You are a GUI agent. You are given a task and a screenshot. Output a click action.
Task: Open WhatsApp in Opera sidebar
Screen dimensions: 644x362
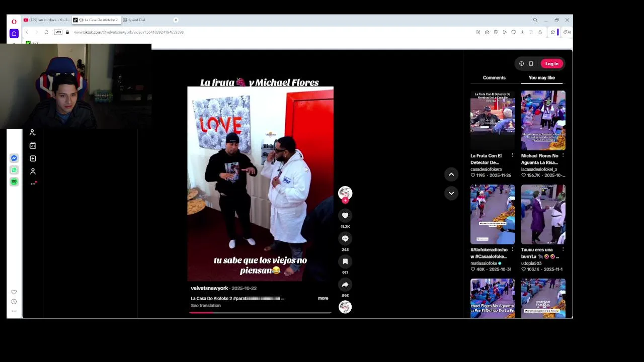[14, 170]
